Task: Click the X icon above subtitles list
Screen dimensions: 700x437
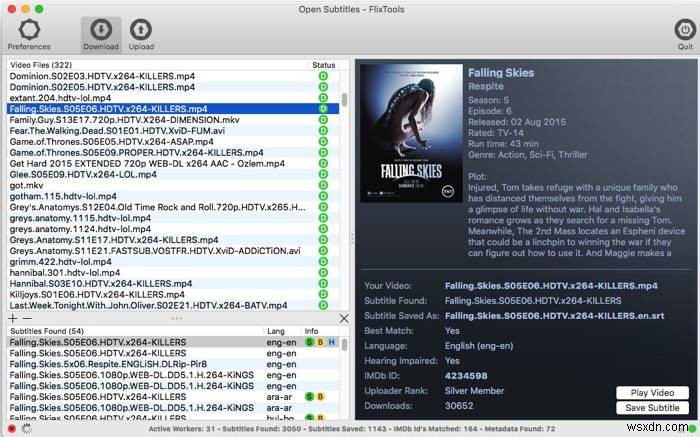Action: (344, 318)
